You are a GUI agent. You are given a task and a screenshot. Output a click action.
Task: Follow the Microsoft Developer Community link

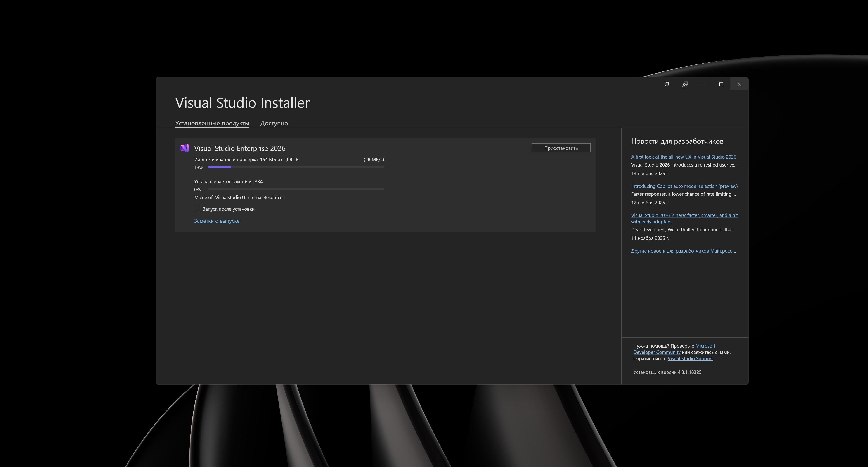(657, 352)
